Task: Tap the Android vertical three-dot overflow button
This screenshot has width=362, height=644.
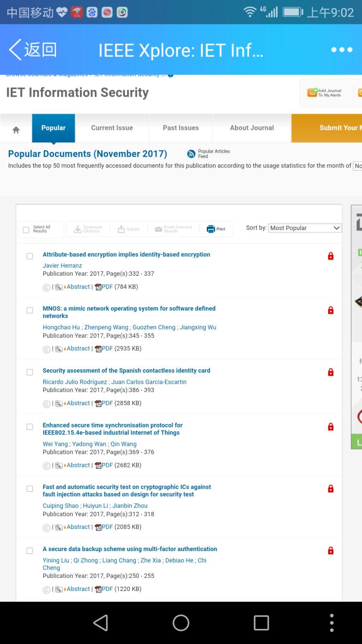Action: pos(332,623)
